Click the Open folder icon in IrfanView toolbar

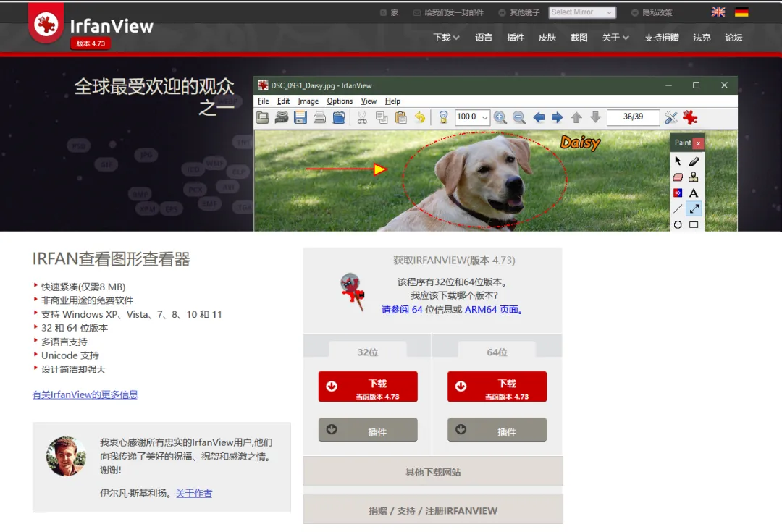262,118
